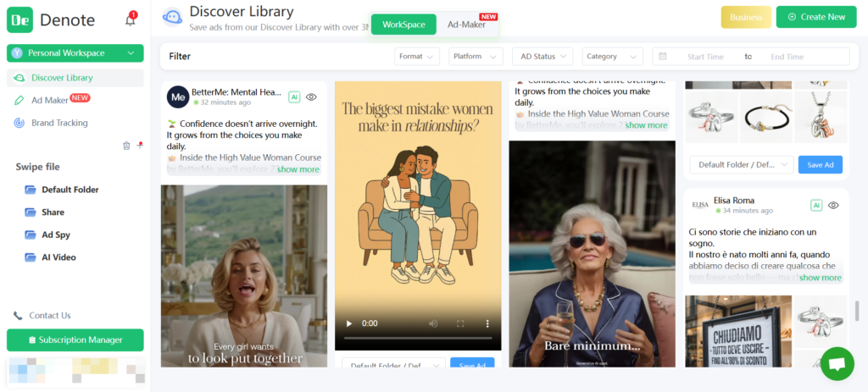Open the blonde woman ad image
868x392 pixels.
(244, 276)
